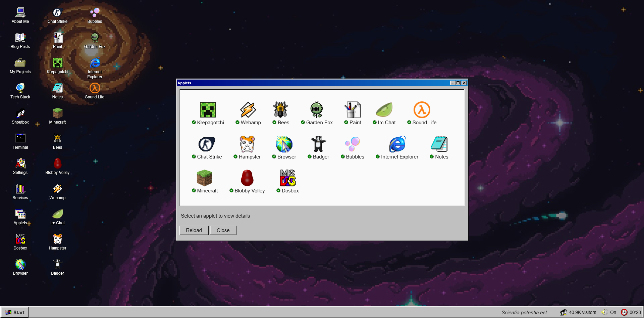Open Tech Stack desktop icon
This screenshot has width=644, height=318.
[x=20, y=91]
